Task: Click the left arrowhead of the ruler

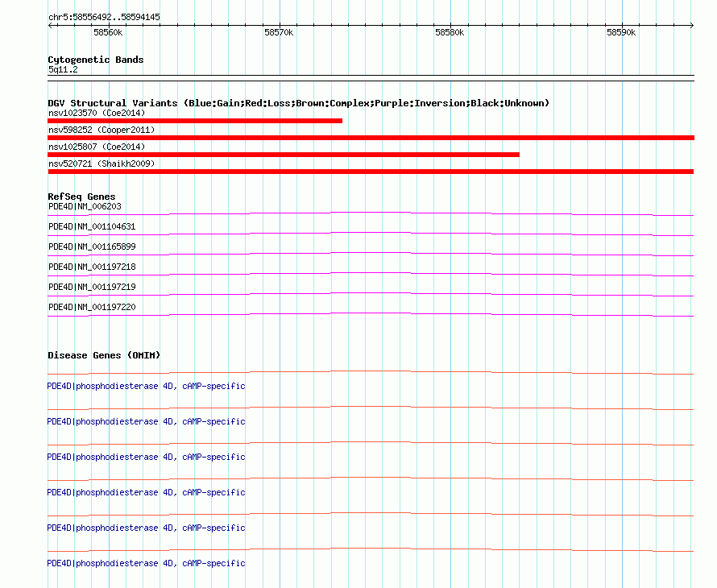Action: pos(50,25)
